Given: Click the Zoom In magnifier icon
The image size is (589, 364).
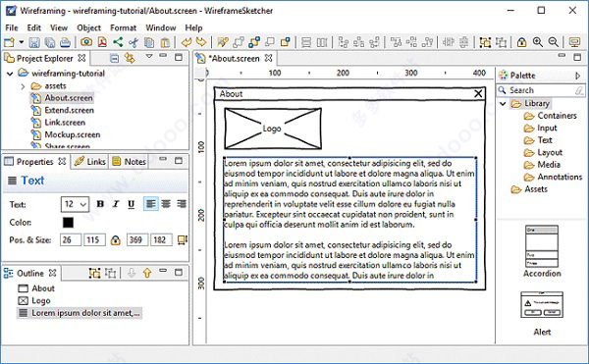Looking at the screenshot, I should point(538,42).
